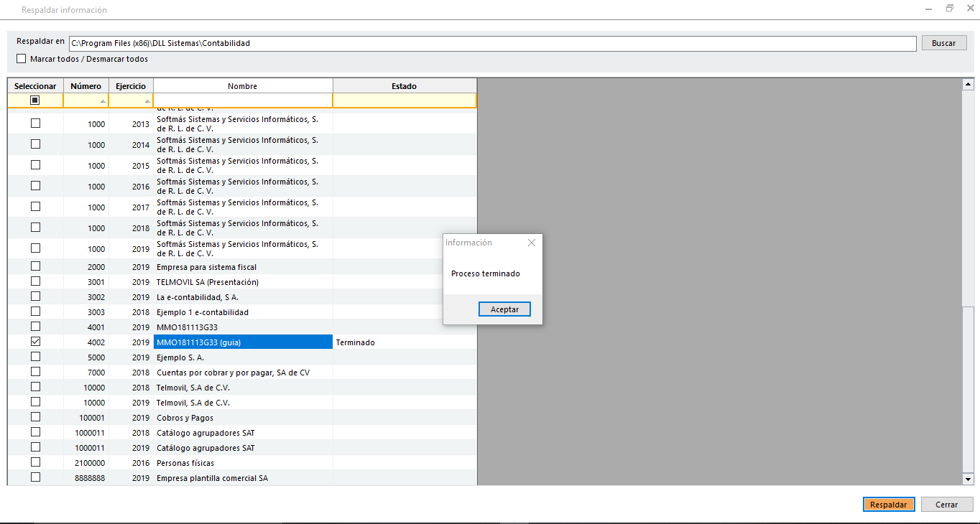This screenshot has width=980, height=524.
Task: Open the Número column filter arrow
Action: 103,101
